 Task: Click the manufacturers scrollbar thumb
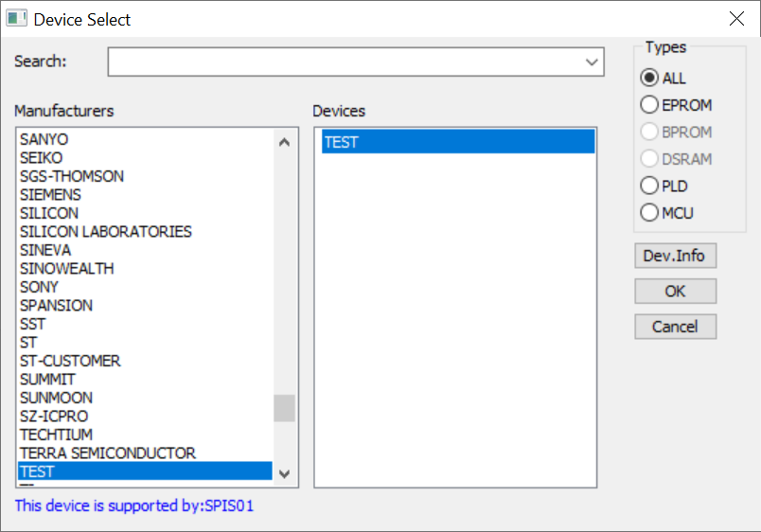click(284, 408)
